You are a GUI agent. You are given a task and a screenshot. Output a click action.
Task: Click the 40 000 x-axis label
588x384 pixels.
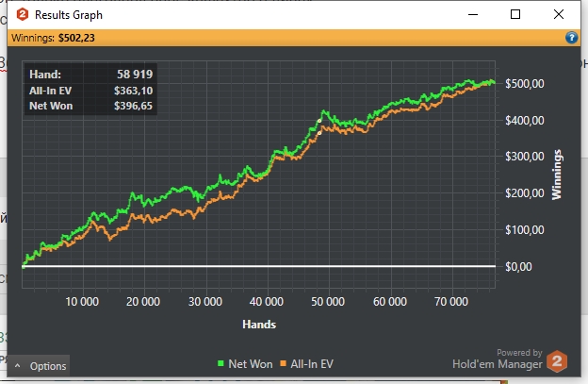point(267,301)
